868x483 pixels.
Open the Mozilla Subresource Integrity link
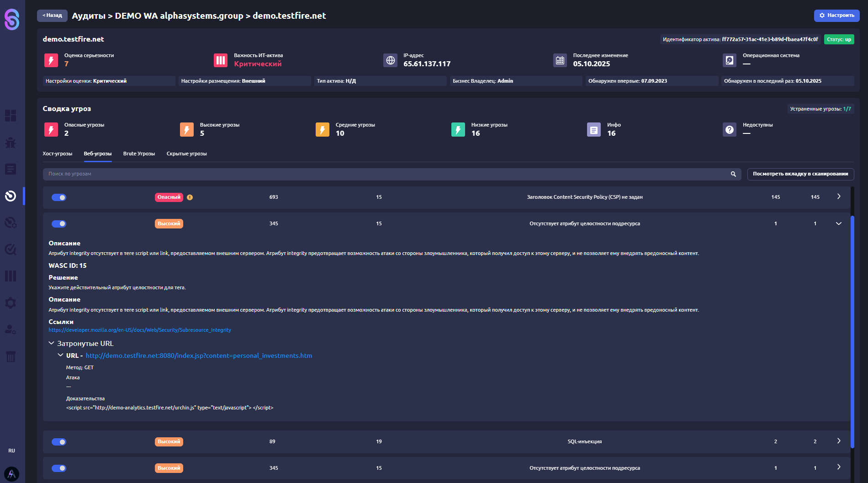(x=140, y=330)
